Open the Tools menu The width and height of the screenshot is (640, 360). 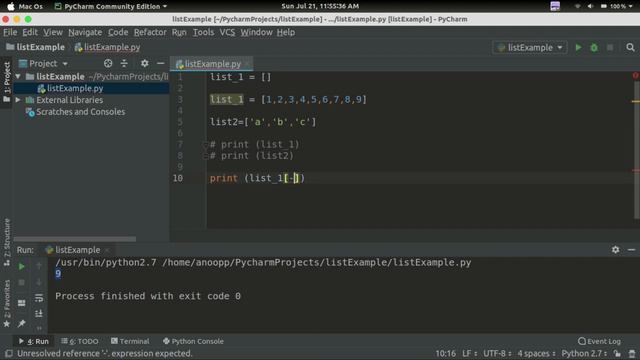coord(203,32)
